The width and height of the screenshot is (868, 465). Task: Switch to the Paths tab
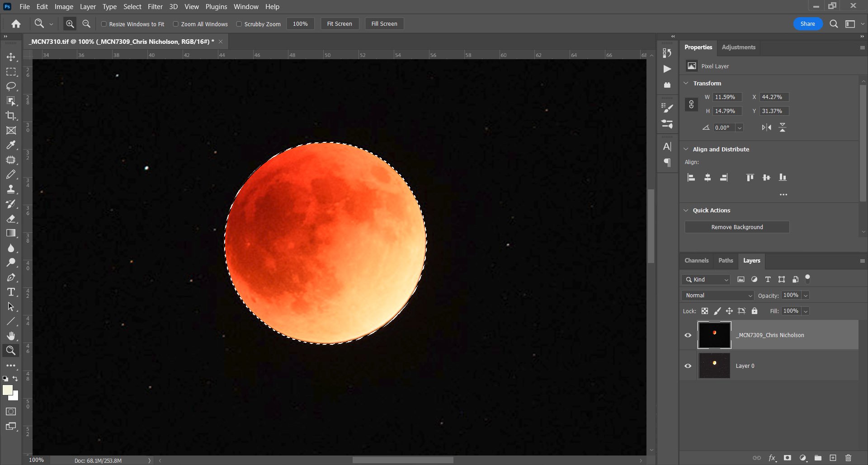point(726,261)
